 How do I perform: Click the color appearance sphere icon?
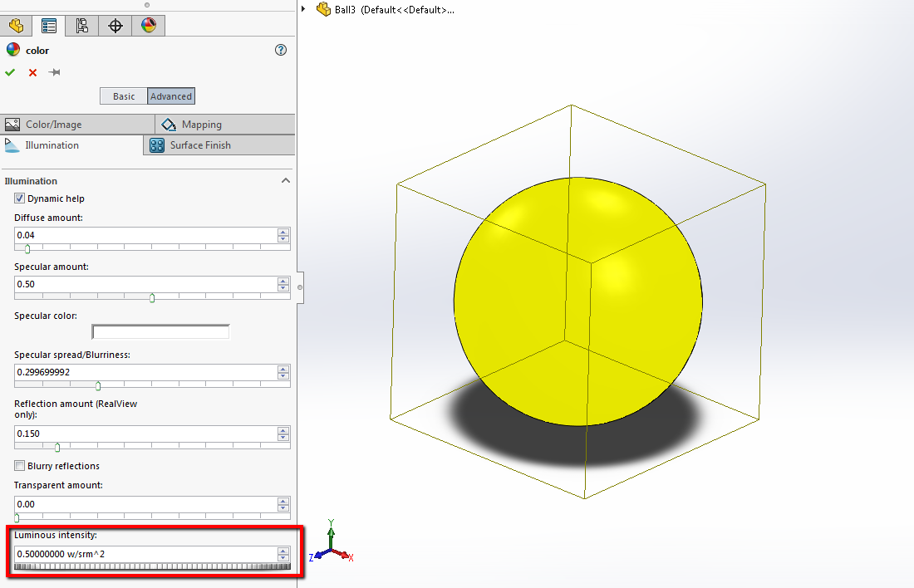[12, 50]
